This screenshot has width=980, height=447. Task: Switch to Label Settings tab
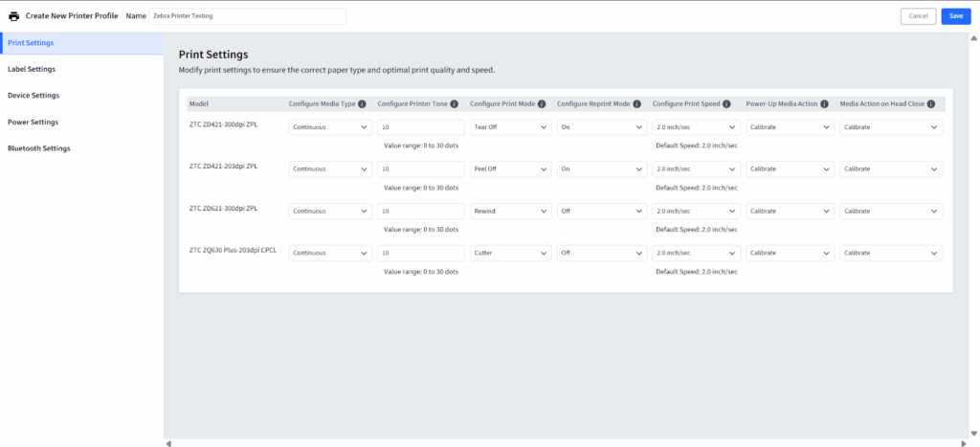(x=32, y=70)
